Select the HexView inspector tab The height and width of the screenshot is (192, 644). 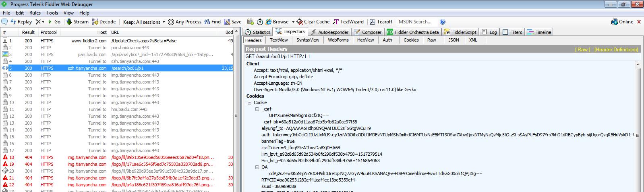366,40
